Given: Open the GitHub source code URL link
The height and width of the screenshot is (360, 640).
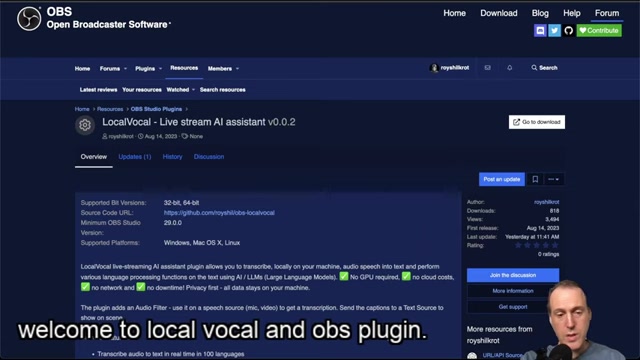Looking at the screenshot, I should [x=219, y=213].
